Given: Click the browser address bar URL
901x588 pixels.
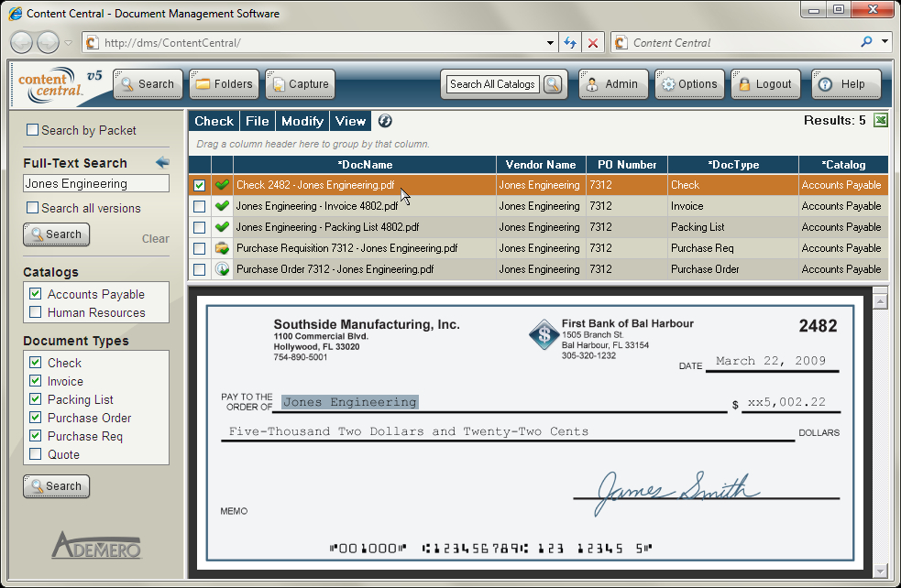Looking at the screenshot, I should (172, 43).
